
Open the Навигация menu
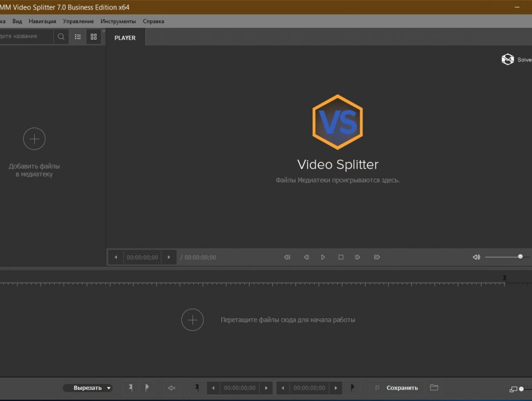[x=43, y=21]
